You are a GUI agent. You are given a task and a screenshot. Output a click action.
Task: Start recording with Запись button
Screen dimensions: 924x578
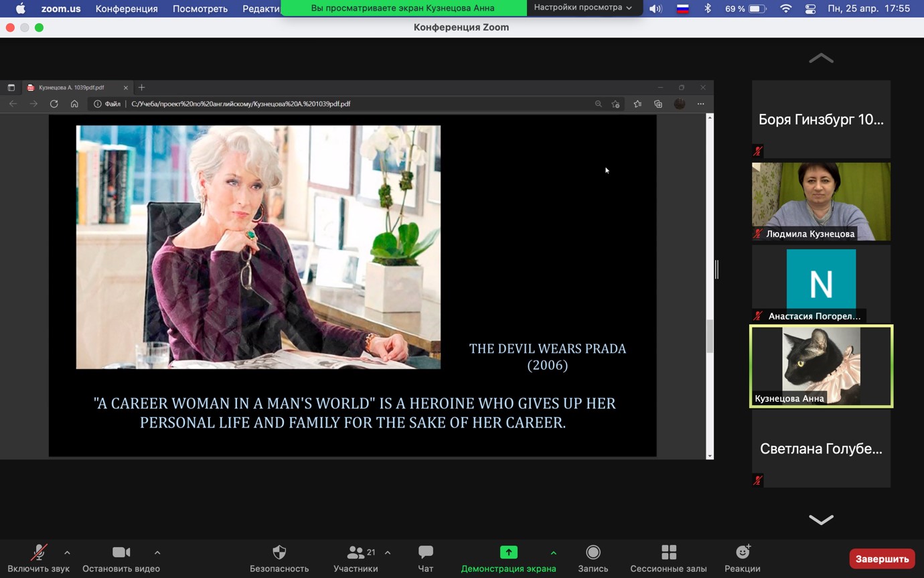pyautogui.click(x=593, y=559)
